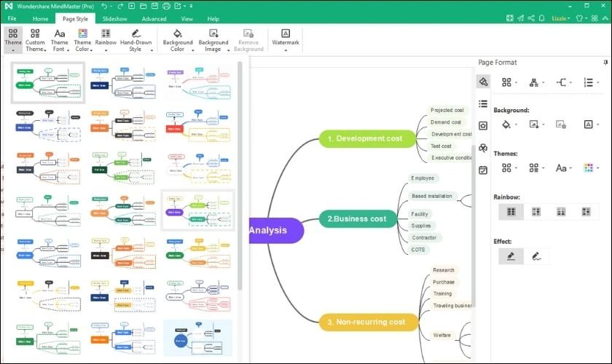Click the Export icon in quick access
612x364 pixels.
pyautogui.click(x=178, y=6)
